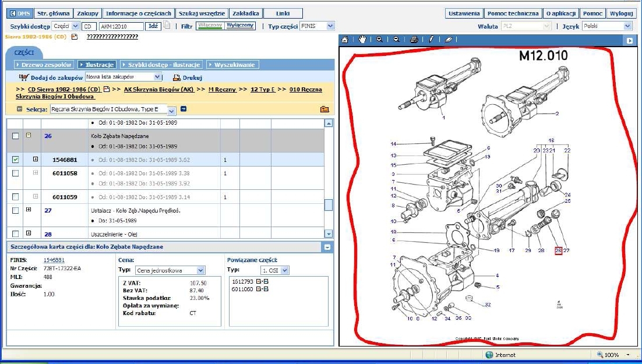Screen dimensions: 642x364
Task: Click callout number 26 in the diagram
Action: [559, 250]
